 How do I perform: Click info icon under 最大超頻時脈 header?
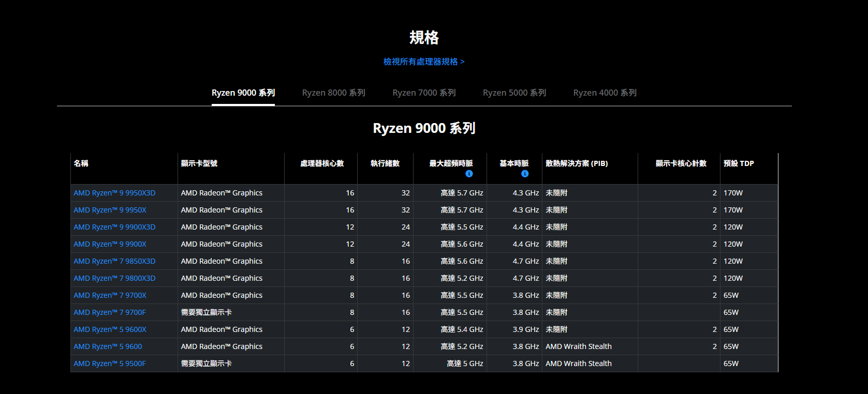[x=469, y=174]
